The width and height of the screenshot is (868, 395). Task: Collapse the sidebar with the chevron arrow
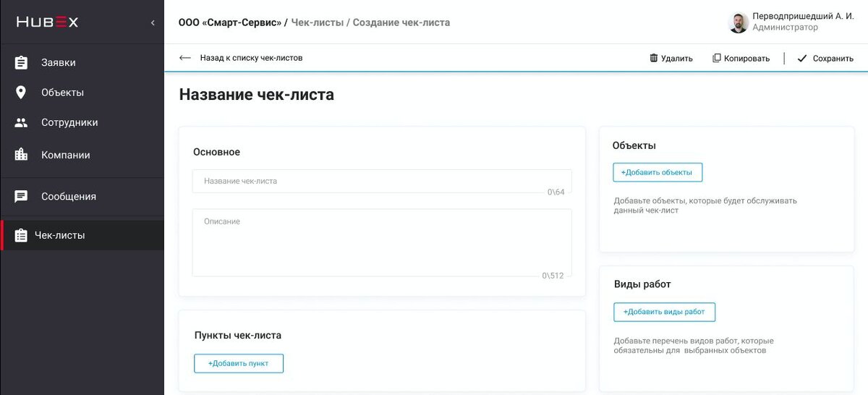[153, 23]
